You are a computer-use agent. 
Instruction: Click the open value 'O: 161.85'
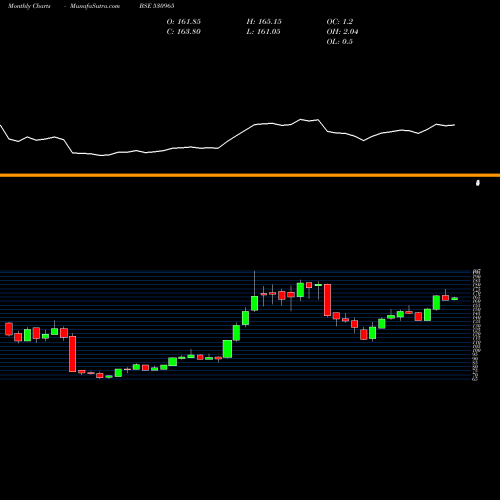tap(184, 22)
